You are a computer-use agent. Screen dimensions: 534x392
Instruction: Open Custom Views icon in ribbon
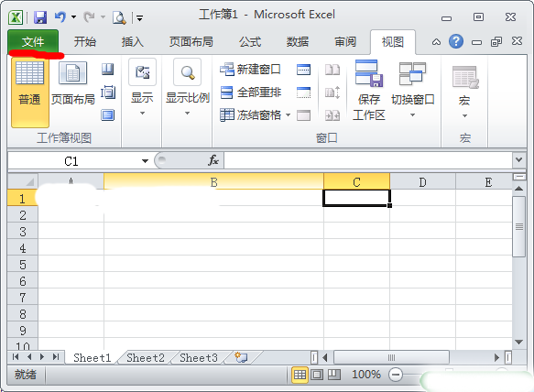[x=108, y=92]
